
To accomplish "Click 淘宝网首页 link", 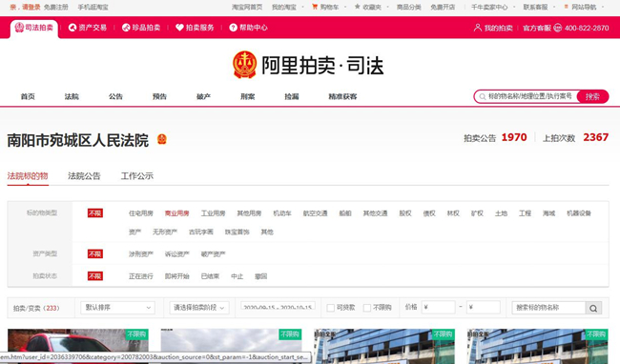I will pyautogui.click(x=247, y=7).
